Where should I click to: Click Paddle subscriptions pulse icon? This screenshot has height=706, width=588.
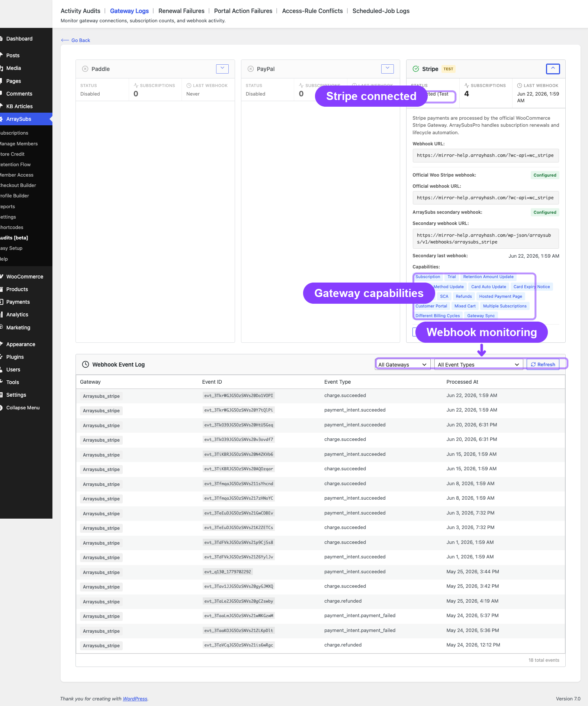click(136, 86)
